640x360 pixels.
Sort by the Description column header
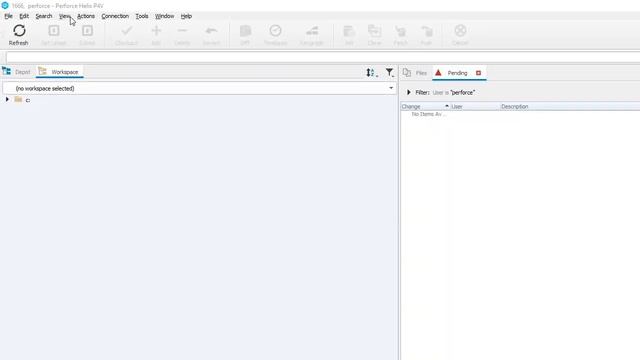[x=570, y=107]
